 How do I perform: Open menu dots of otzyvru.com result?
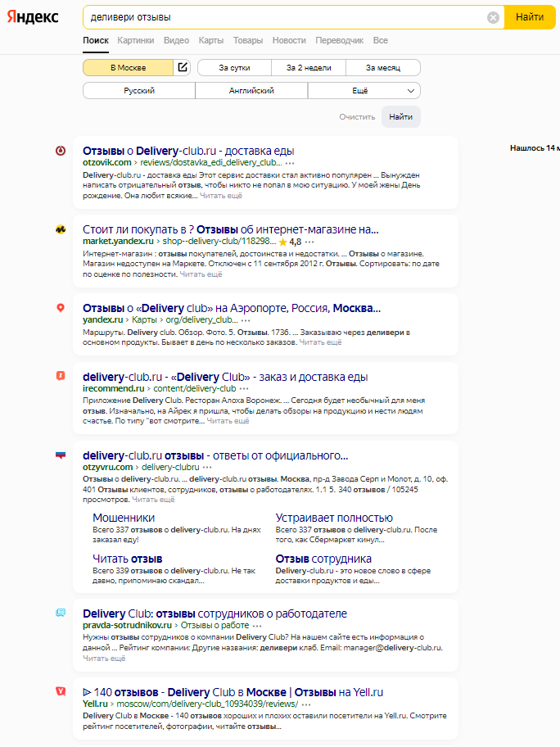(207, 468)
